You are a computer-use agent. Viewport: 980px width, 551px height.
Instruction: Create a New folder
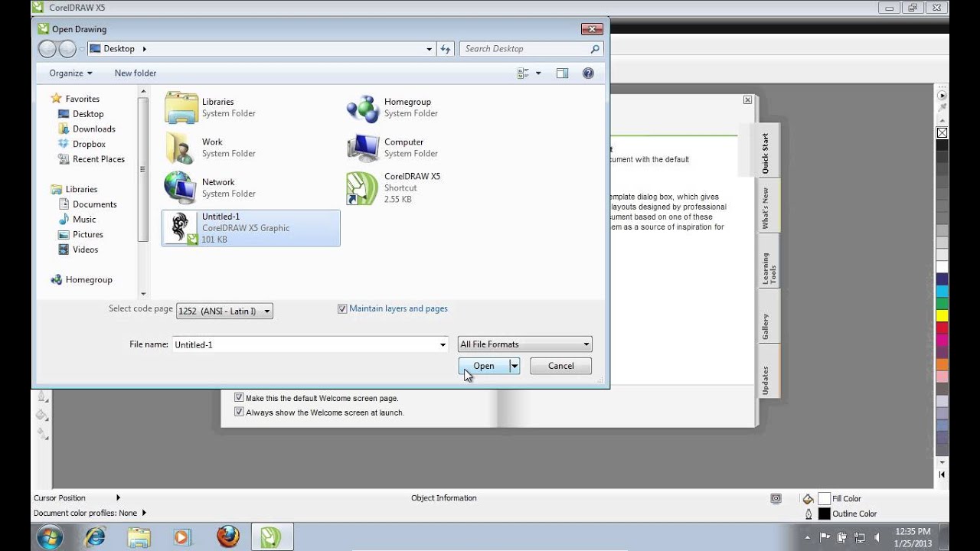pos(136,73)
